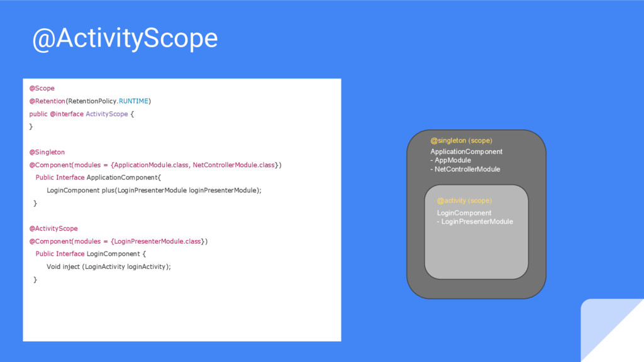The height and width of the screenshot is (362, 644).
Task: Click the @Retention(RetentionPolicy.RUNTIME) line
Action: (90, 101)
